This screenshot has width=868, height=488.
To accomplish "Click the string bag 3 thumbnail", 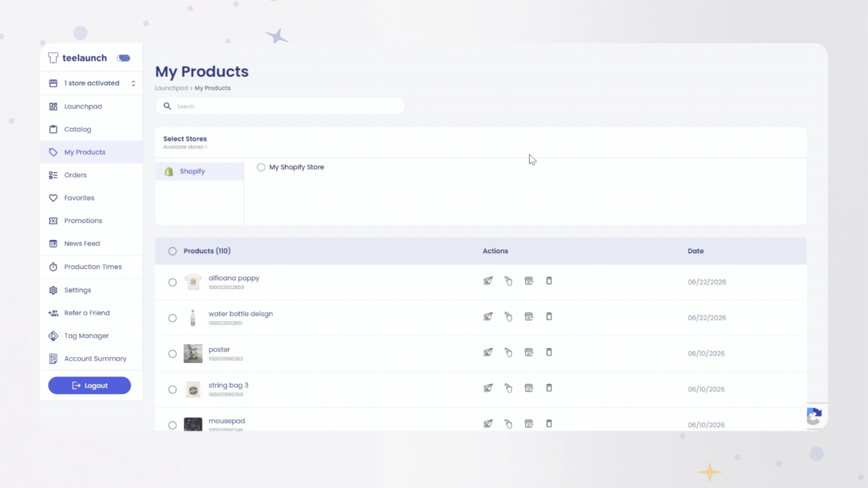I will [193, 389].
